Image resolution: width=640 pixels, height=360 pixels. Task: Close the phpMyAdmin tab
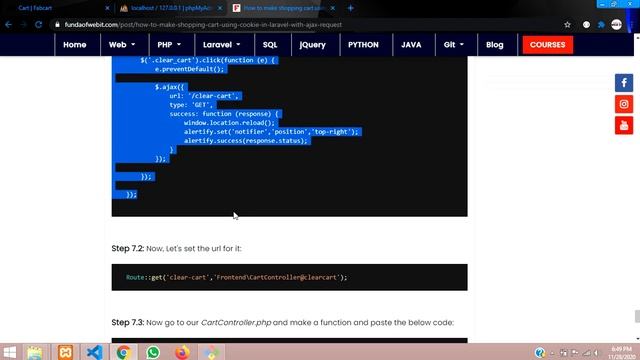pos(220,8)
